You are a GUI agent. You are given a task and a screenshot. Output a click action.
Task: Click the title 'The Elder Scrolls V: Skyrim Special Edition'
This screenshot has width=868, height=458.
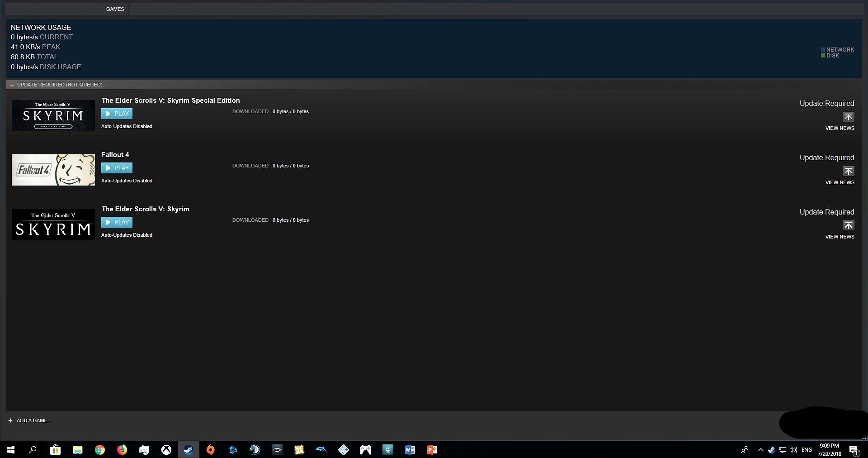click(171, 100)
